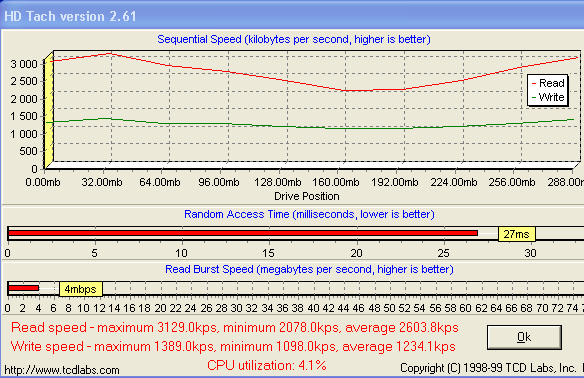Click the Read legend entry
The height and width of the screenshot is (378, 584).
pyautogui.click(x=548, y=83)
